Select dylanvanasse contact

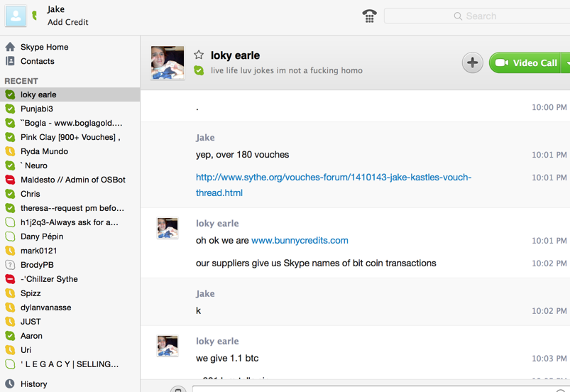[x=70, y=307]
